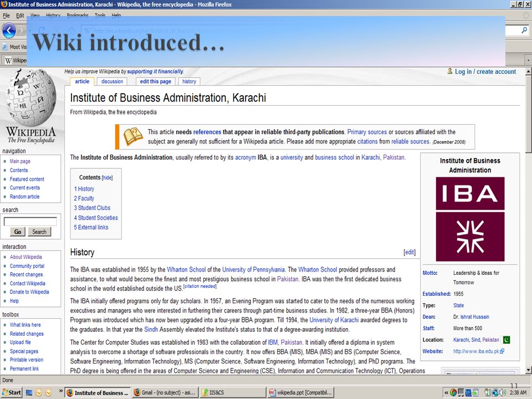Click the Pakistan flag icon beside Location
The image size is (532, 399).
507,340
